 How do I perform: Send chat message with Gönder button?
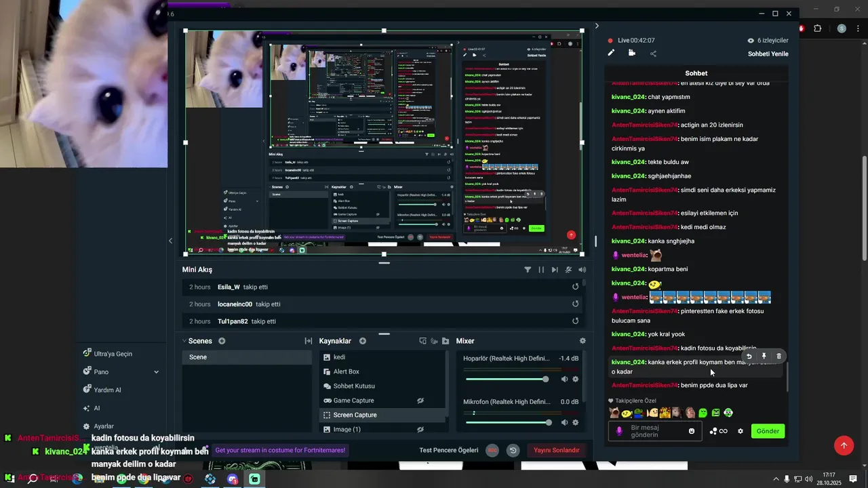point(768,431)
